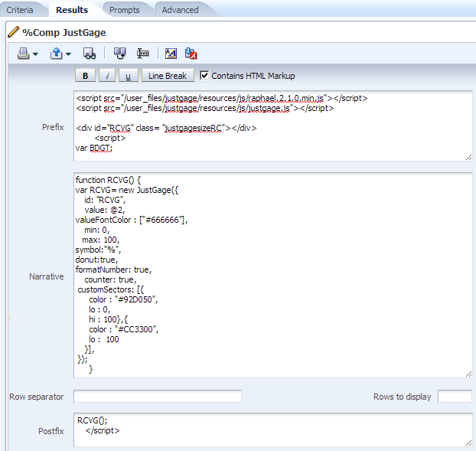Screen dimensions: 476x451
Task: Click the 'symbol:"%",' line
Action: click(x=99, y=250)
